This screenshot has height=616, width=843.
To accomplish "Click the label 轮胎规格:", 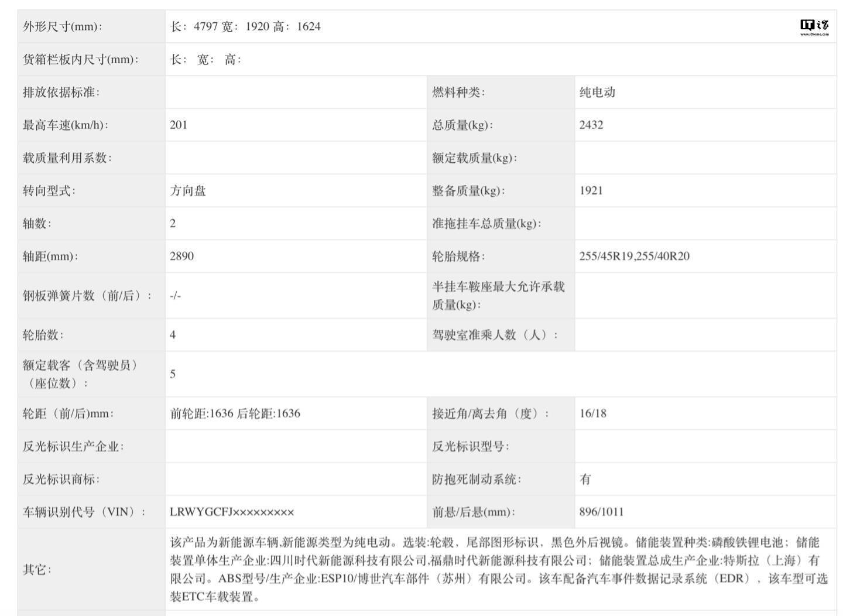I will [x=459, y=256].
